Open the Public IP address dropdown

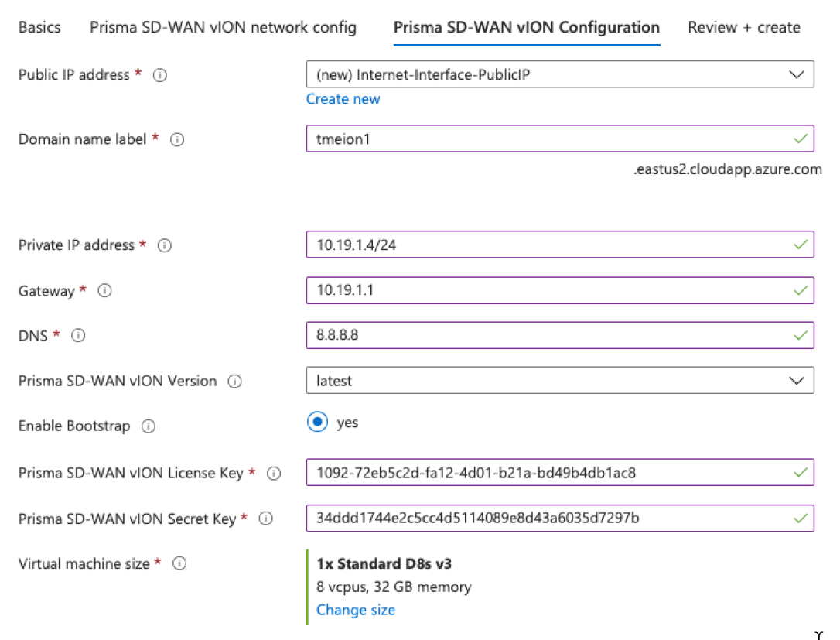[x=560, y=75]
